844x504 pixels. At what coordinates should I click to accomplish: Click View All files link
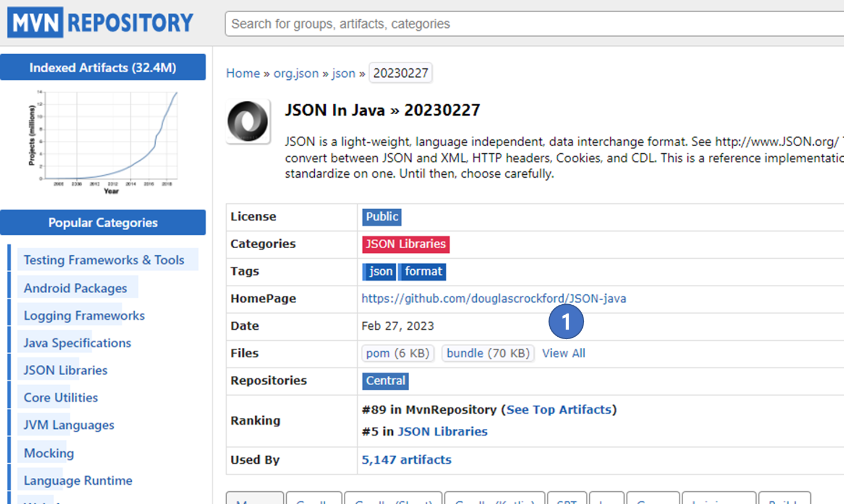coord(564,354)
